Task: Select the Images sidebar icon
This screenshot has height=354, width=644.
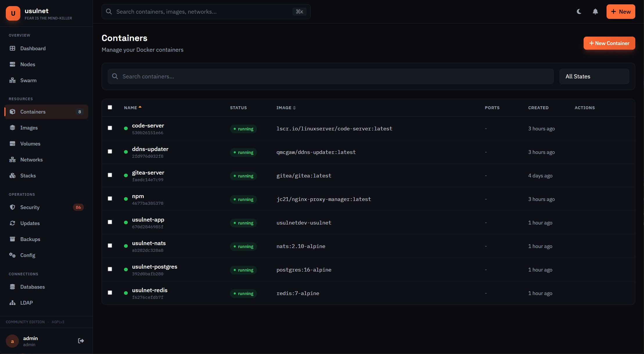Action: 12,127
